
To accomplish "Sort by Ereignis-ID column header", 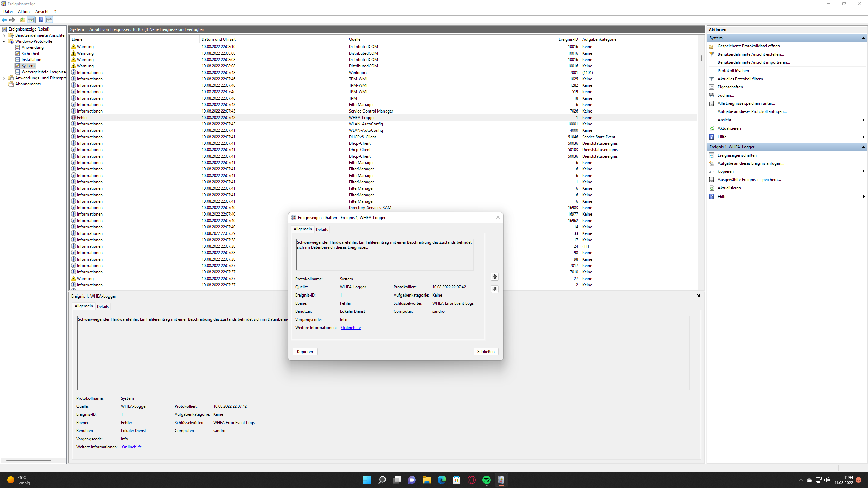I will pyautogui.click(x=568, y=39).
